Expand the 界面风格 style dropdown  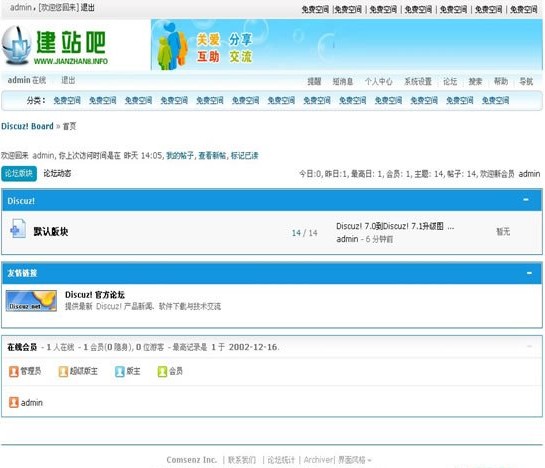(355, 460)
